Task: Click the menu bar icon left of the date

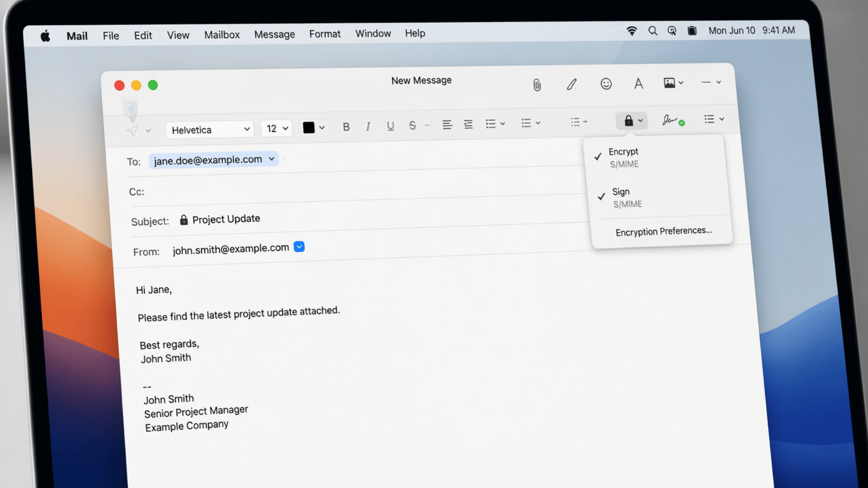Action: pyautogui.click(x=692, y=31)
